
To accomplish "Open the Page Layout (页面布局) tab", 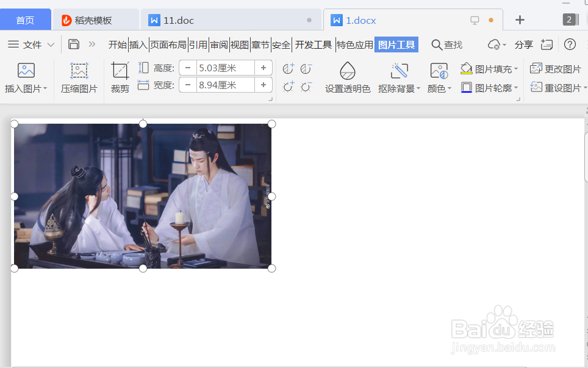I will point(168,45).
